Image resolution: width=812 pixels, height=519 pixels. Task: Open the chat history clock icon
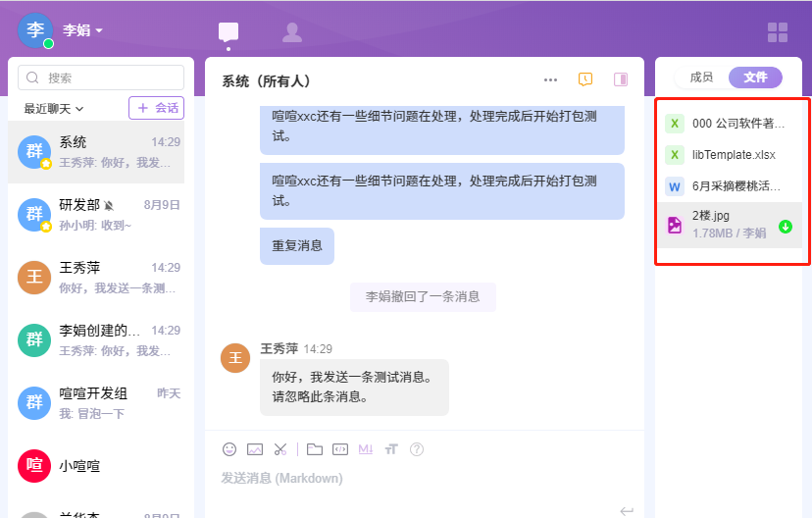585,79
